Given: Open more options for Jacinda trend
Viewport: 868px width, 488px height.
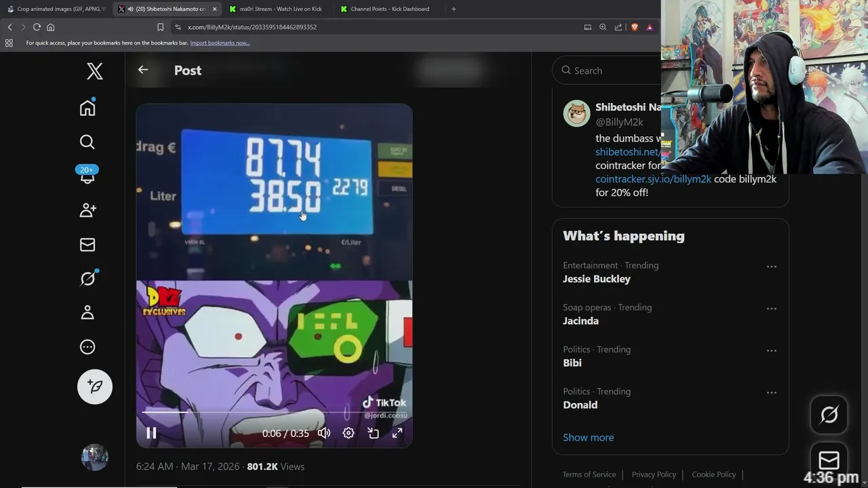Looking at the screenshot, I should [772, 308].
